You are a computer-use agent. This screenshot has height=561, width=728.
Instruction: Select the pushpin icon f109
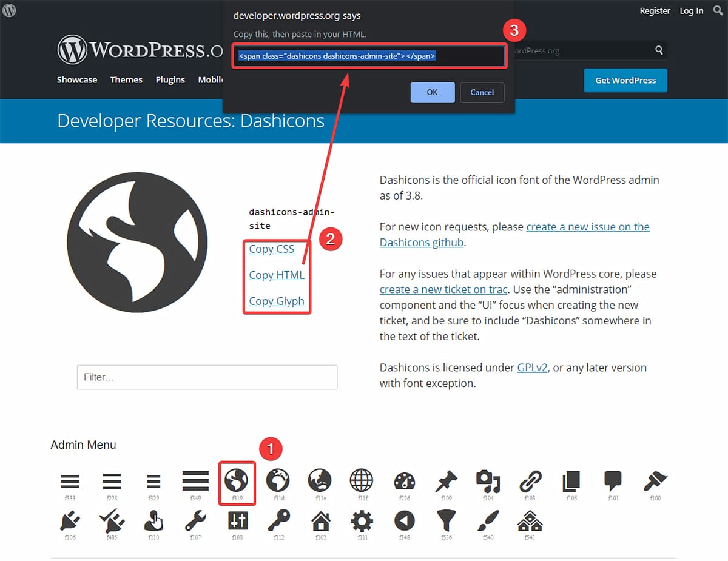[x=447, y=482]
